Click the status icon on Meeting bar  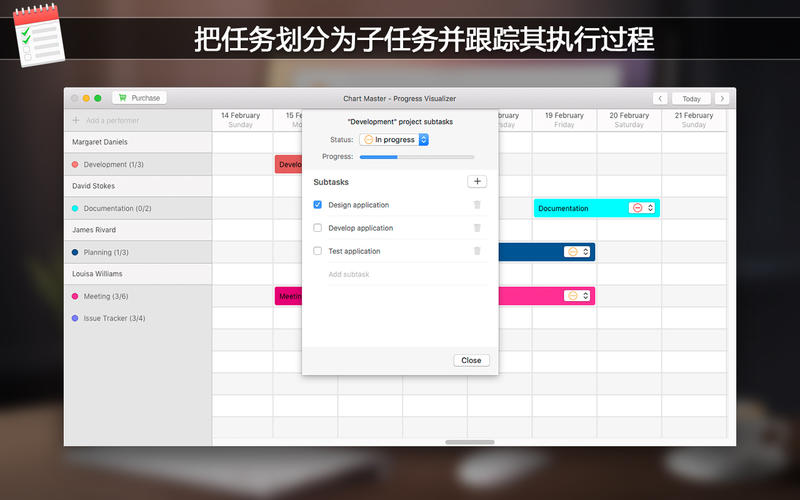[572, 295]
